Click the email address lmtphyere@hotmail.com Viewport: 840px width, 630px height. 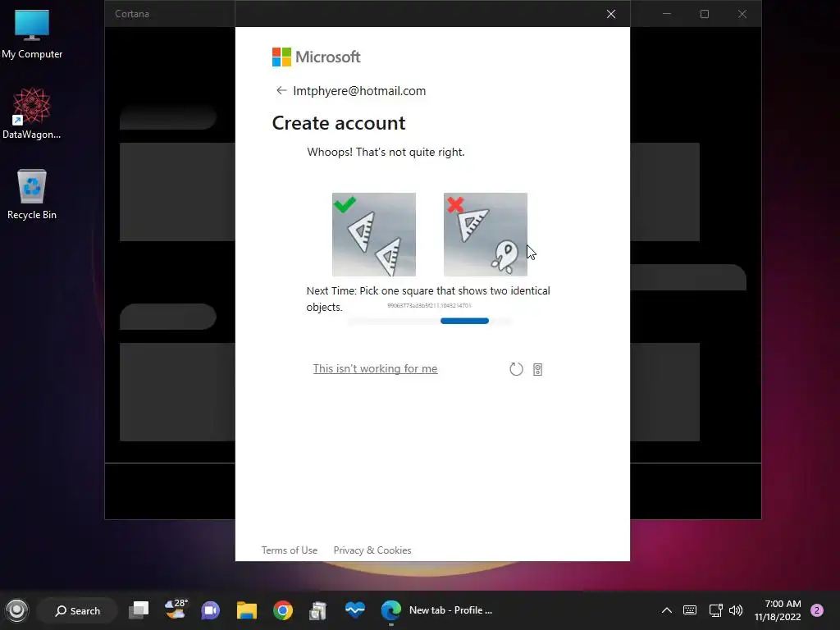[359, 91]
